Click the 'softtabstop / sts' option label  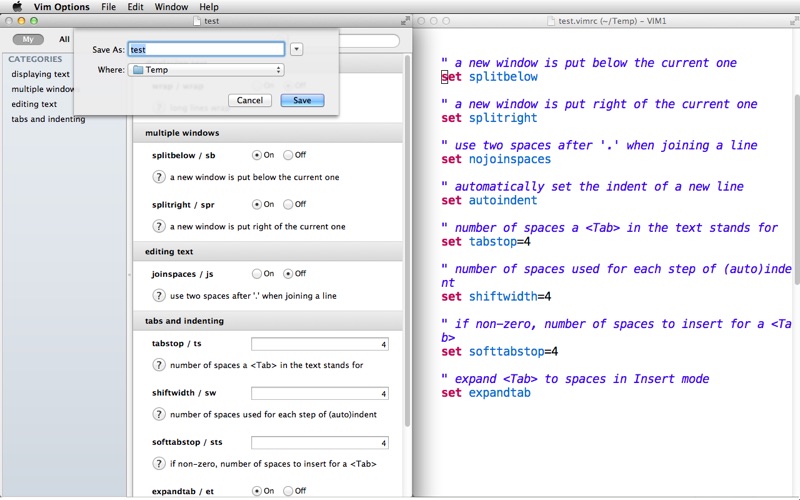click(187, 442)
